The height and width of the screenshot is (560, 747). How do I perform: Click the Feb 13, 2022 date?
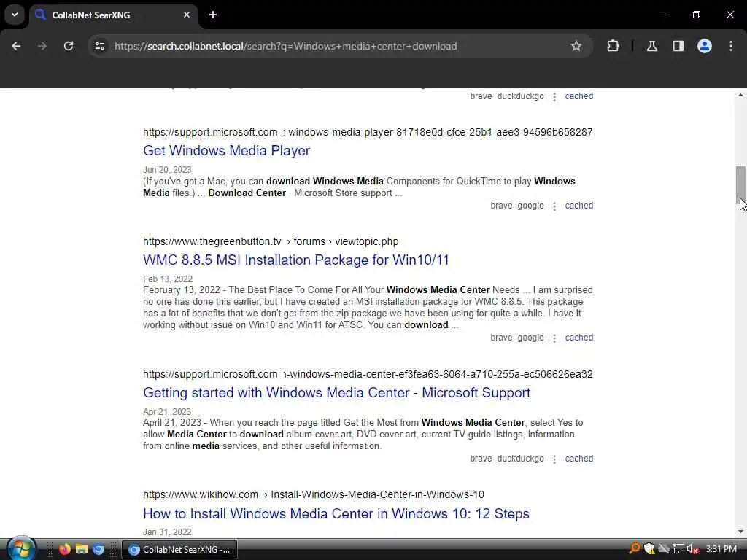click(x=168, y=279)
